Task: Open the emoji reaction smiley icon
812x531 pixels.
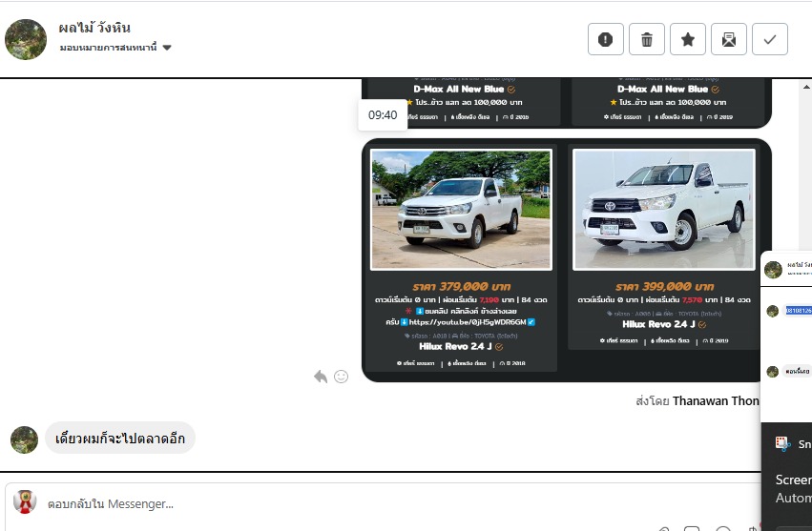Action: point(341,377)
